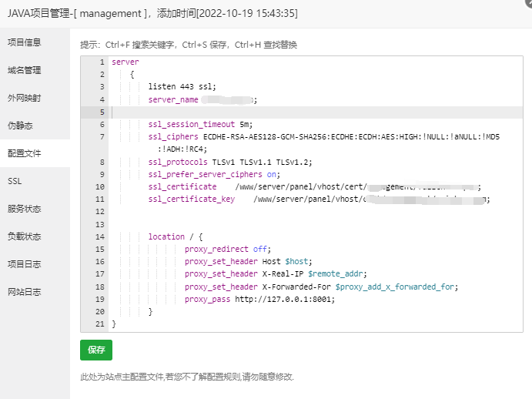
Task: Click the '$host' variable
Action: [x=296, y=261]
